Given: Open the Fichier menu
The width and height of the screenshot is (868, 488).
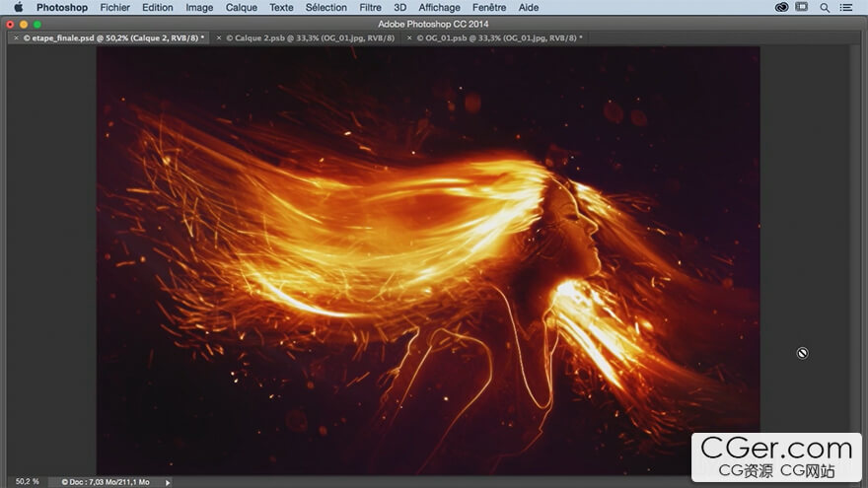Looking at the screenshot, I should pyautogui.click(x=114, y=7).
